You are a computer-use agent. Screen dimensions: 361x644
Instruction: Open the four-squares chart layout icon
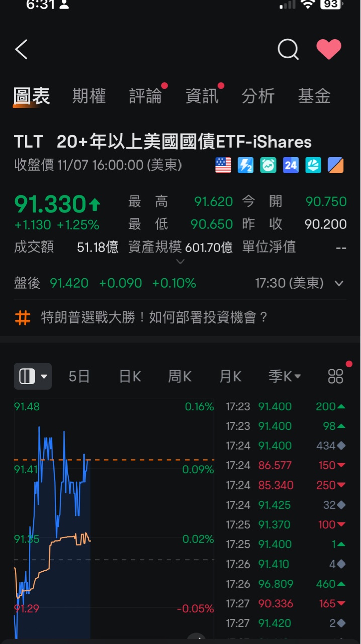(x=335, y=376)
